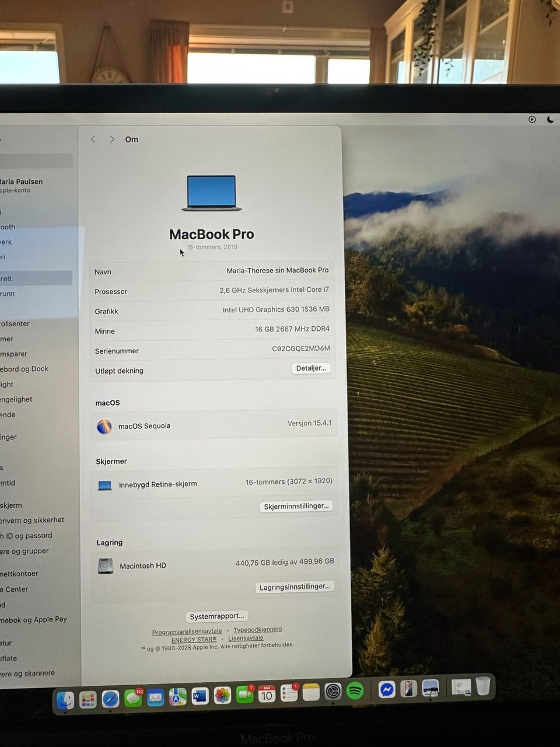
Task: Click '2,6 GHz Sekskjerners Intel Core i7'
Action: [274, 289]
